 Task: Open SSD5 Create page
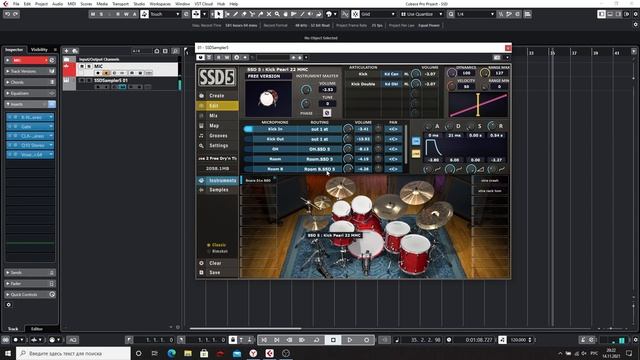click(217, 96)
